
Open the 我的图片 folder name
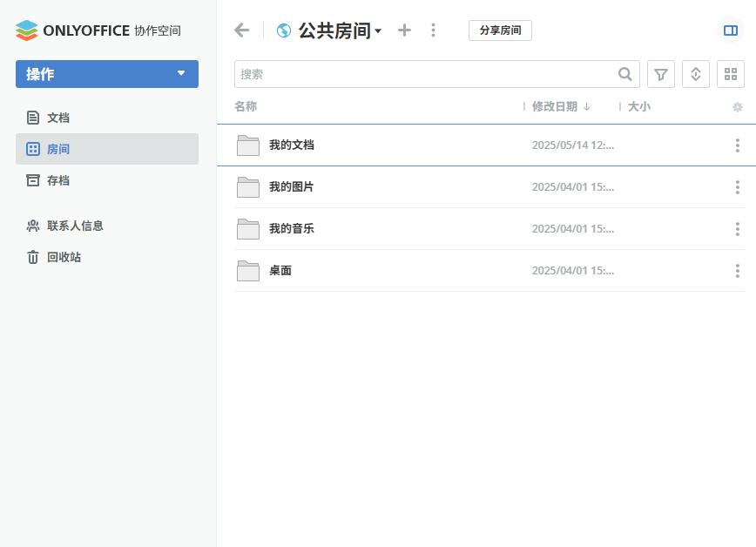292,187
